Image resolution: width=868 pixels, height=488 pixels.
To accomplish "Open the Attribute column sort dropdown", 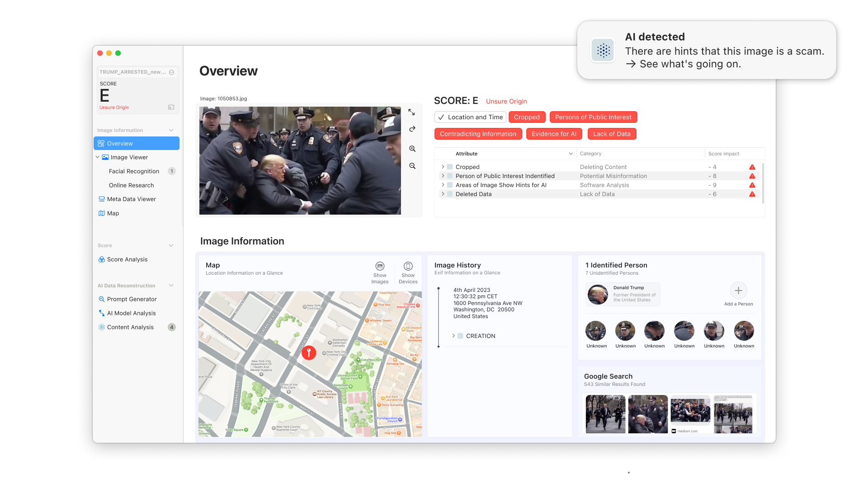I will (571, 154).
